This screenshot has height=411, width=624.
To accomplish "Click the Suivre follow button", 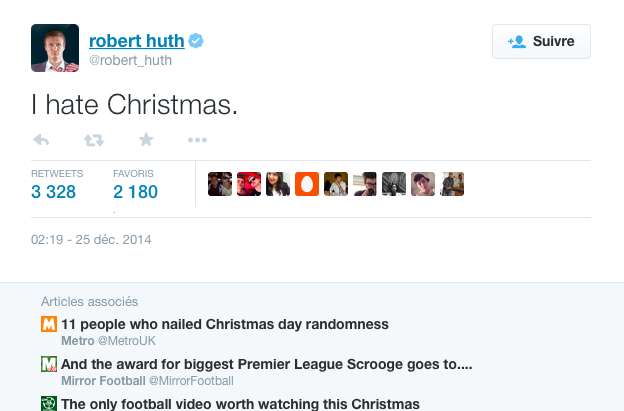I will point(541,42).
